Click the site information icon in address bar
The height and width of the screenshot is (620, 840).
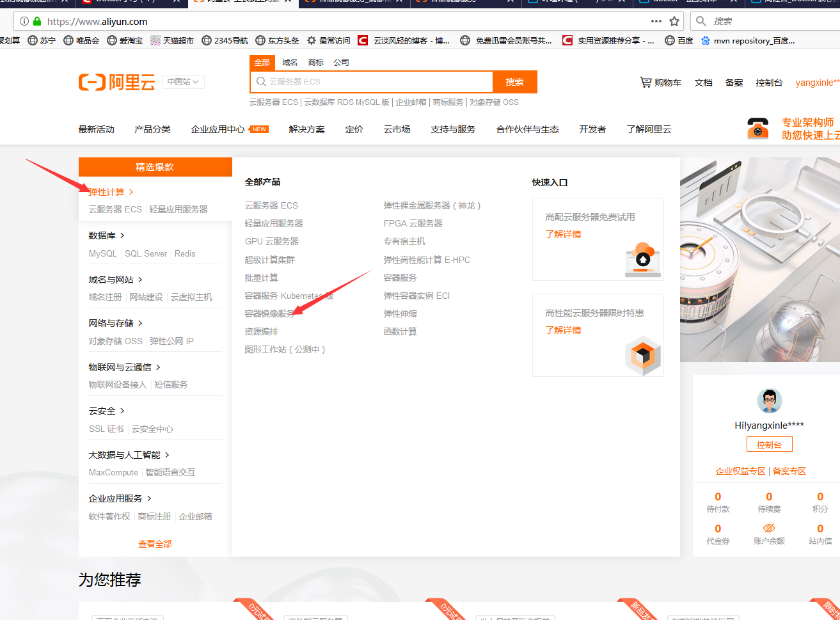tap(24, 21)
